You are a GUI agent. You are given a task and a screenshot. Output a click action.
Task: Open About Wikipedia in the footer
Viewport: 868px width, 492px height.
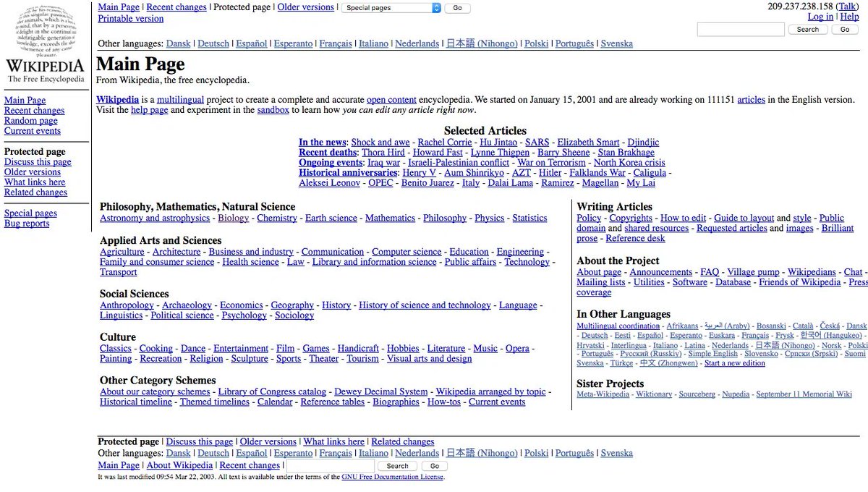[179, 465]
